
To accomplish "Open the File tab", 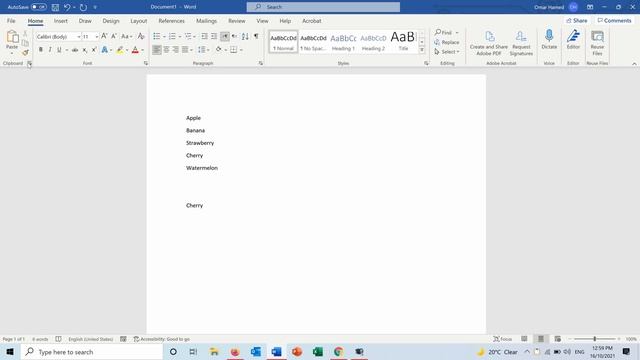I will [11, 21].
